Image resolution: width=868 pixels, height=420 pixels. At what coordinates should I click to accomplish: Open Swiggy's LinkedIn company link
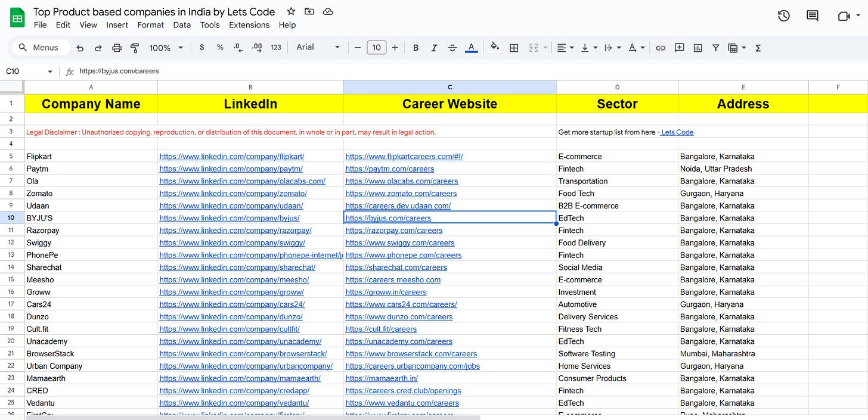point(232,243)
